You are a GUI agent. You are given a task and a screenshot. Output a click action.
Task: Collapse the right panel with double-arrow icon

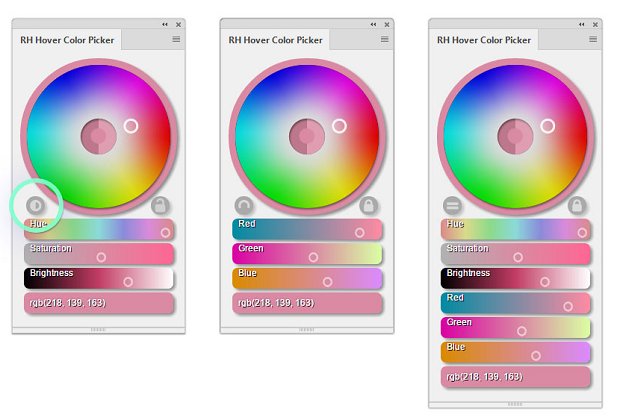582,25
